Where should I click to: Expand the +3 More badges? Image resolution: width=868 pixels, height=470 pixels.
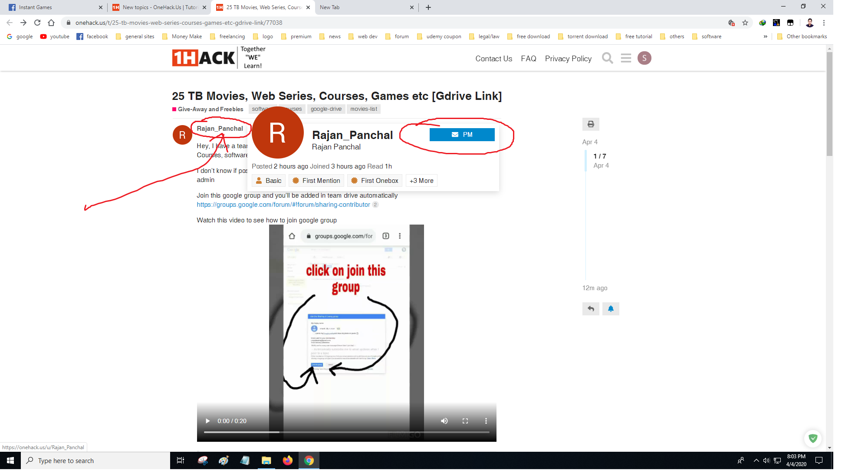click(421, 181)
